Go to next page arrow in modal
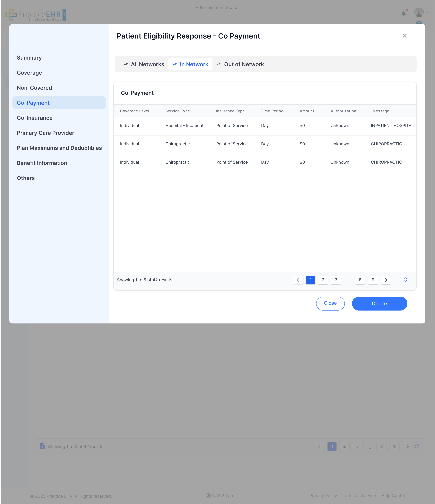Image resolution: width=435 pixels, height=504 pixels. pos(386,280)
